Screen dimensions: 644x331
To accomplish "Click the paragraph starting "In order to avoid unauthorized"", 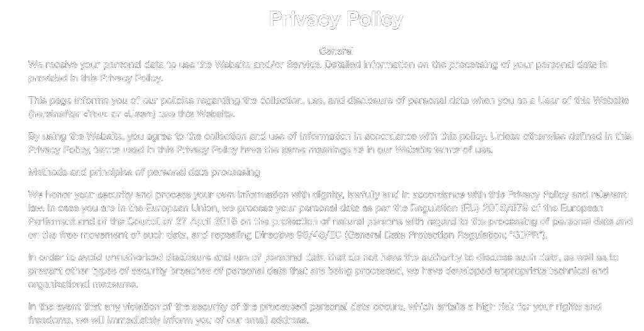I will tap(323, 271).
